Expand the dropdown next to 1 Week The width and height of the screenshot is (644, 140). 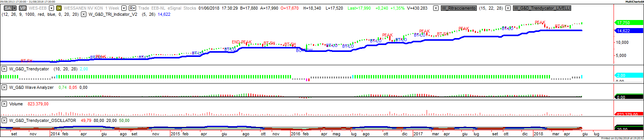click(124, 8)
